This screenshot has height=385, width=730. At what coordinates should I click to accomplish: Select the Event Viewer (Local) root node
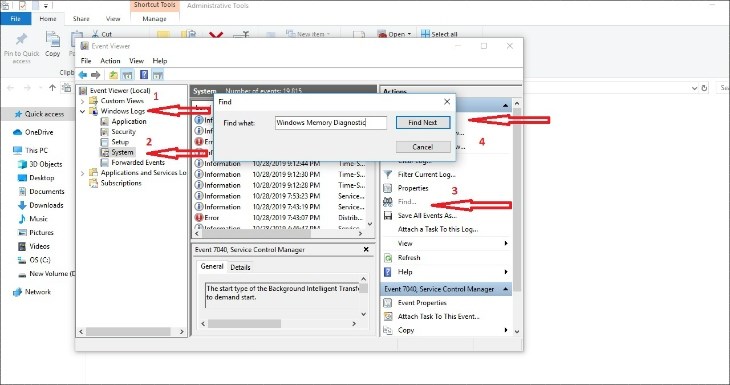tap(120, 90)
